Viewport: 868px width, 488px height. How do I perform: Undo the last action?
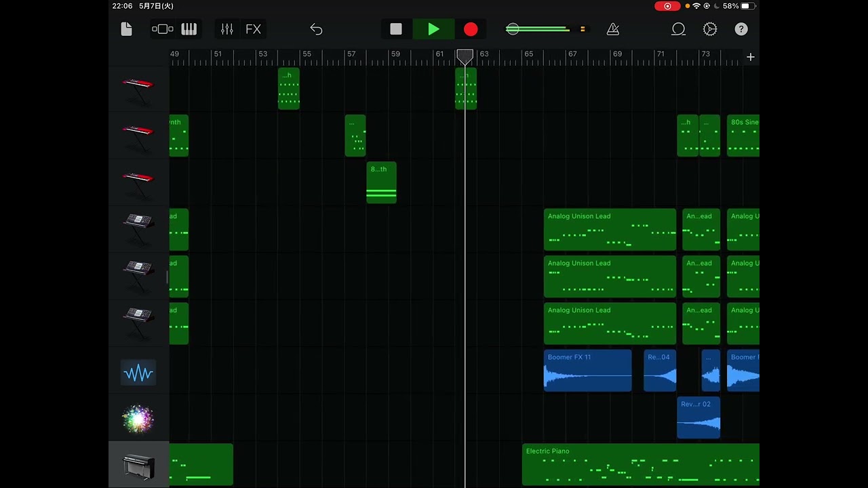point(316,29)
